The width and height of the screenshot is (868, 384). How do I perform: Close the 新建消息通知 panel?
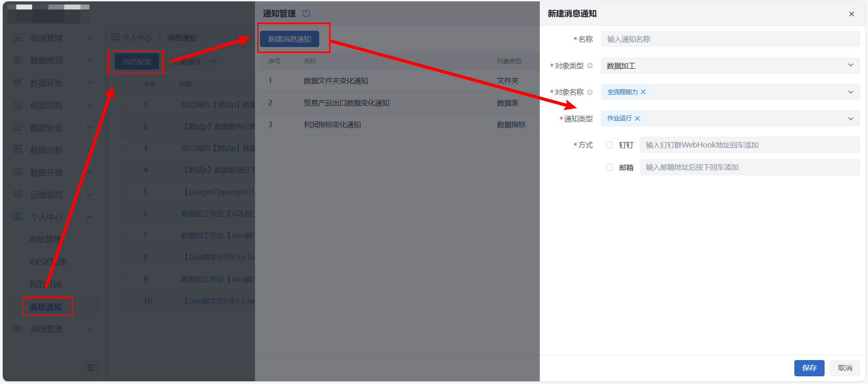point(851,14)
